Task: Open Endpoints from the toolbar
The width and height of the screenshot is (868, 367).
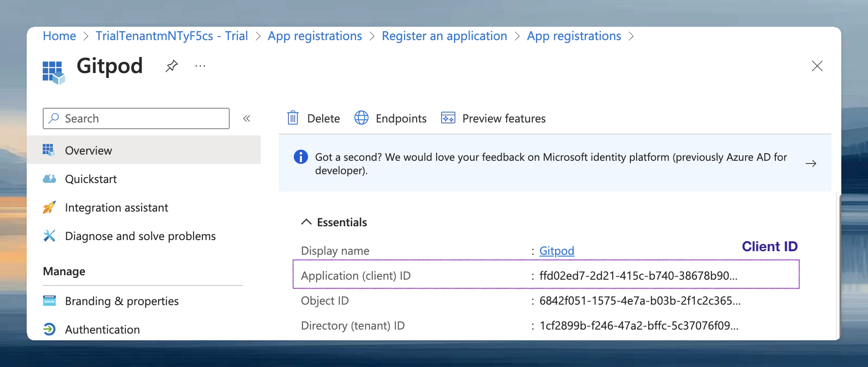Action: [x=401, y=118]
